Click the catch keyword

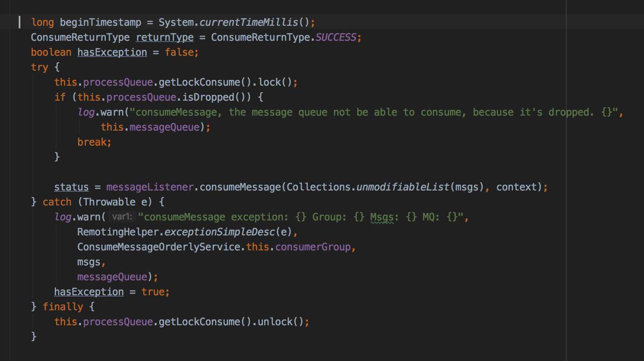(57, 202)
